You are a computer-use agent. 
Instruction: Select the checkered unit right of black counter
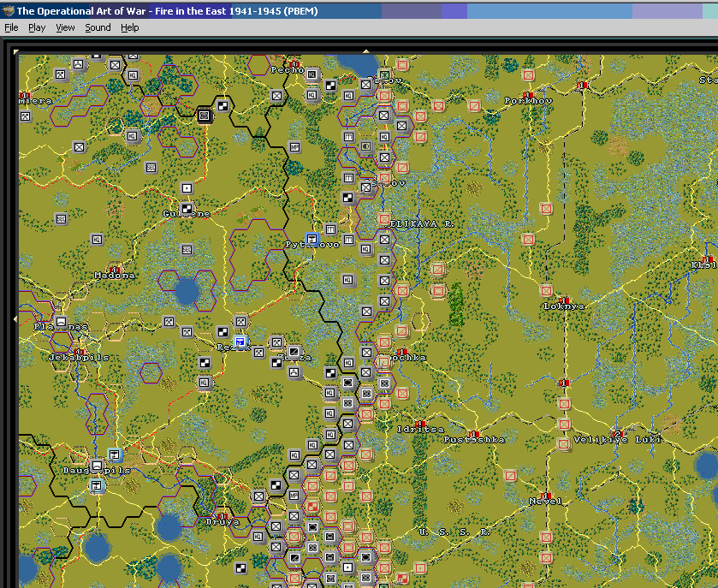pos(223,106)
